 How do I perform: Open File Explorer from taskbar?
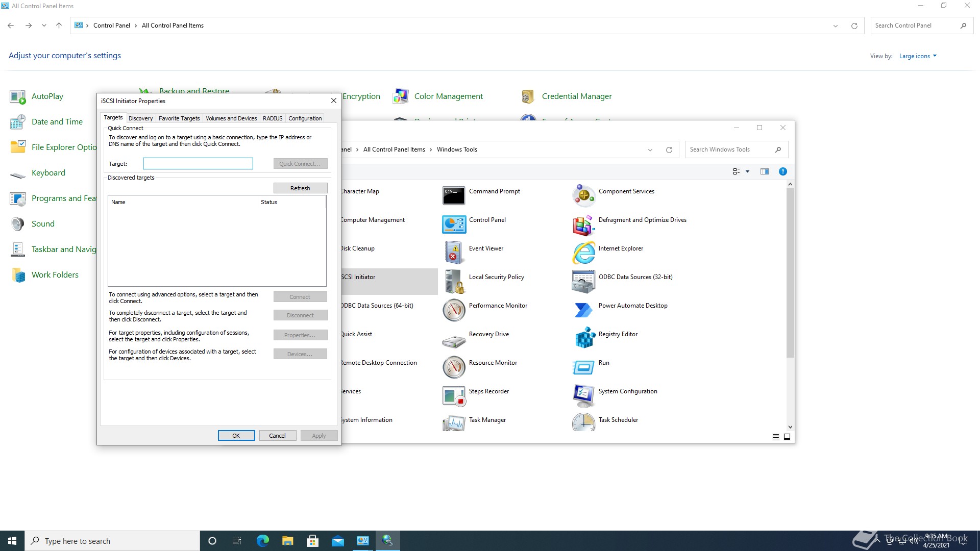click(287, 541)
